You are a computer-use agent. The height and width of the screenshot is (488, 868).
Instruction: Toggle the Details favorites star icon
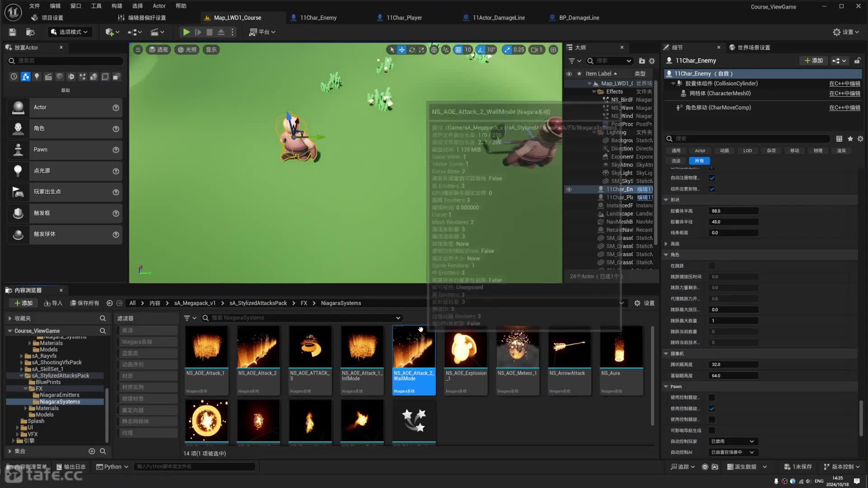tap(850, 139)
